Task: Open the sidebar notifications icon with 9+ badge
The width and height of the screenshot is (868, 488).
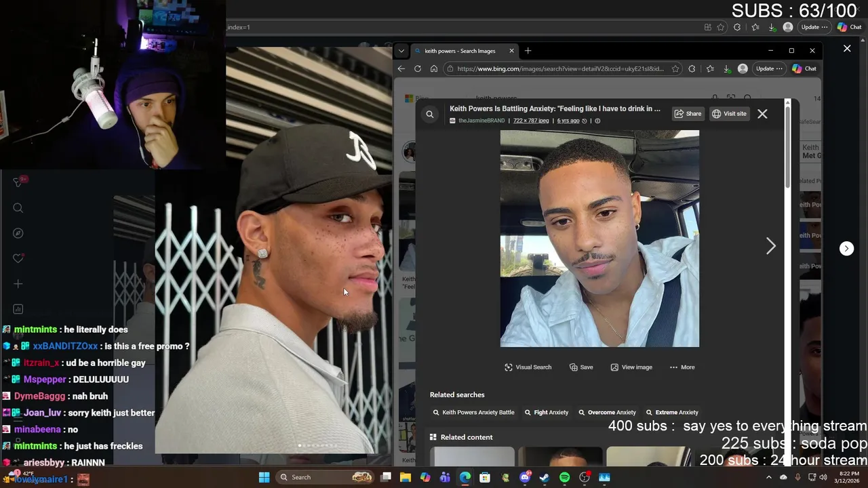Action: pyautogui.click(x=18, y=182)
